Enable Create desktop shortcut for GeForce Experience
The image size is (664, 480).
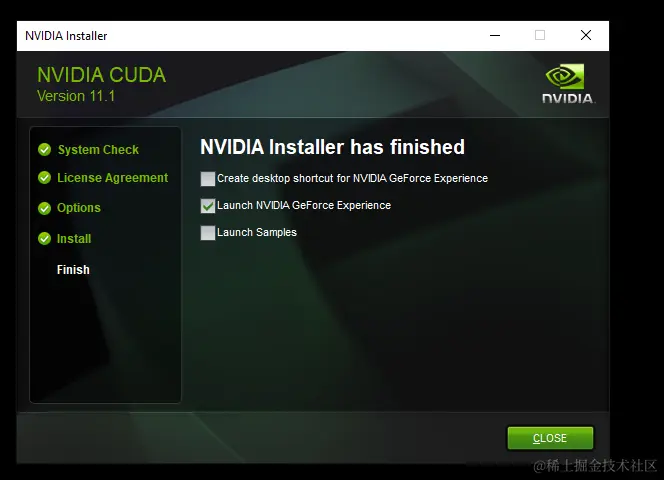tap(208, 179)
